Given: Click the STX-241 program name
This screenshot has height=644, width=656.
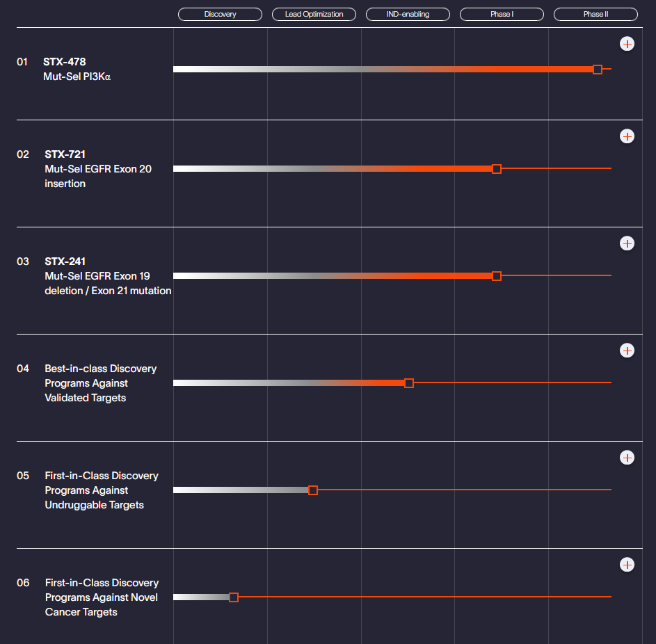Looking at the screenshot, I should (x=65, y=261).
